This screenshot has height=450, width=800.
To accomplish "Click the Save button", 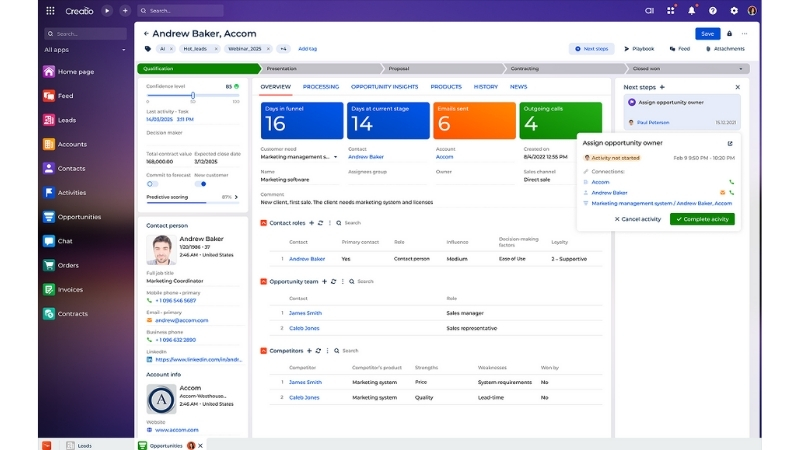I will (708, 33).
